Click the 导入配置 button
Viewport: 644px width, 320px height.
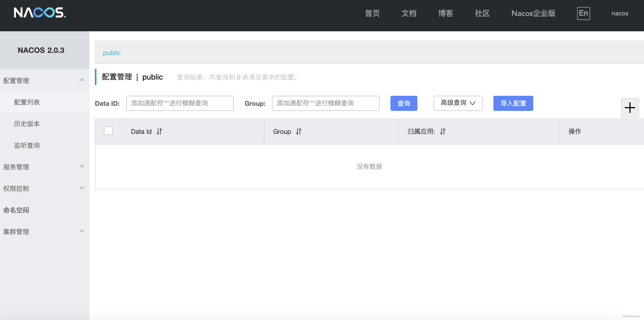click(x=513, y=103)
